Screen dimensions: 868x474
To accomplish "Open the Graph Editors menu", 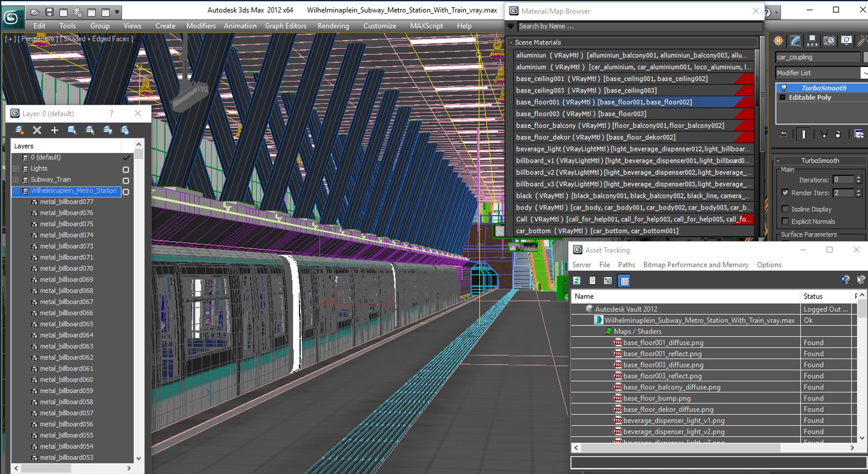I will [x=286, y=26].
